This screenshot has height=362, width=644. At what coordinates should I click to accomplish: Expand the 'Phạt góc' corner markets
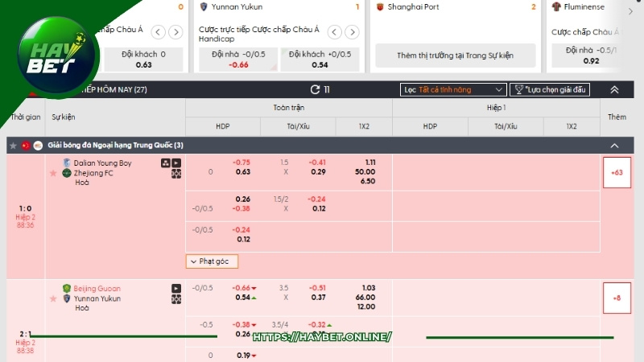click(x=212, y=261)
